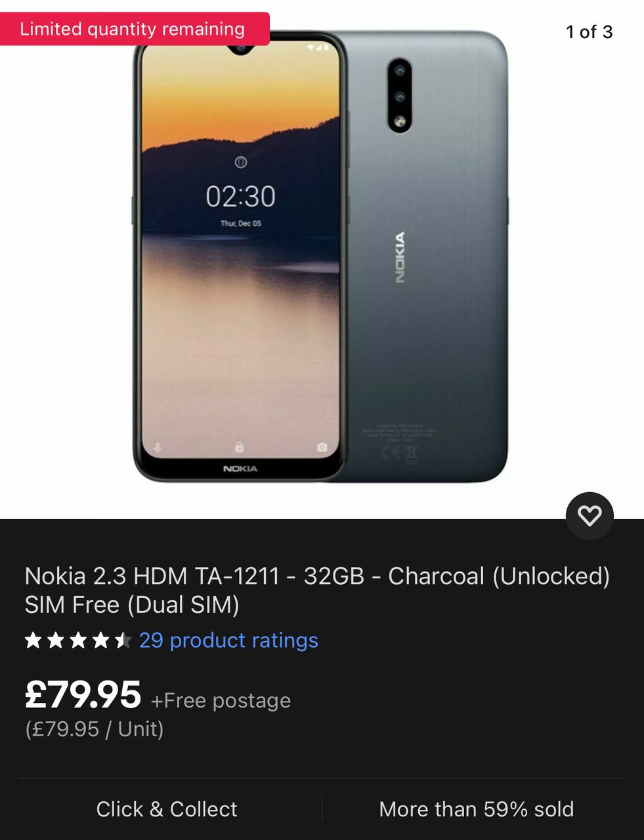
Task: Open the Nokia 2.3 product title
Action: click(317, 590)
